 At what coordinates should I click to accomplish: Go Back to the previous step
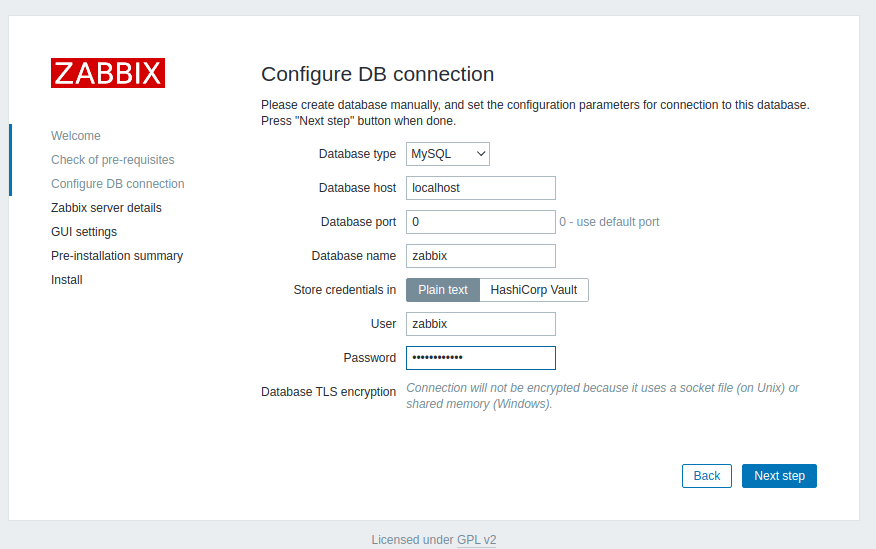click(707, 476)
